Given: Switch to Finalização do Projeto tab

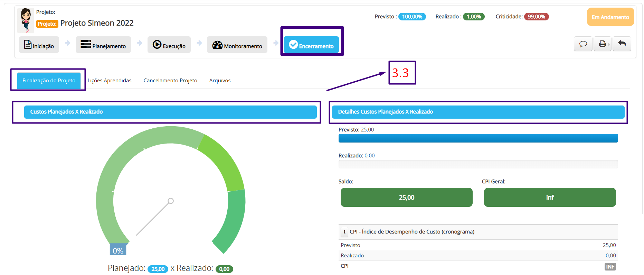Looking at the screenshot, I should (x=49, y=81).
